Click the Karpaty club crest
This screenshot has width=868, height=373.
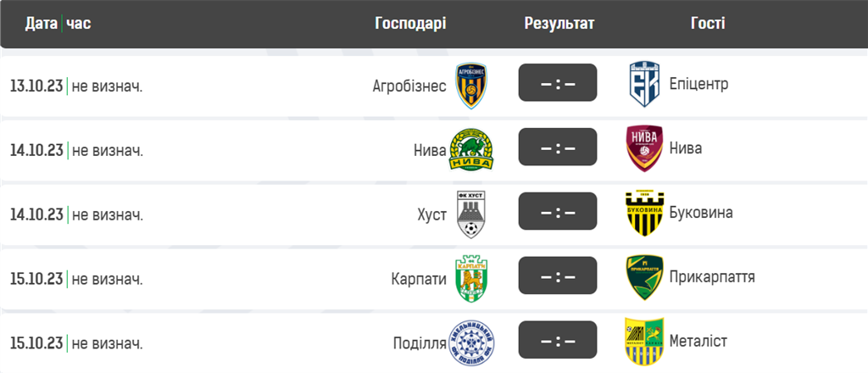471,278
